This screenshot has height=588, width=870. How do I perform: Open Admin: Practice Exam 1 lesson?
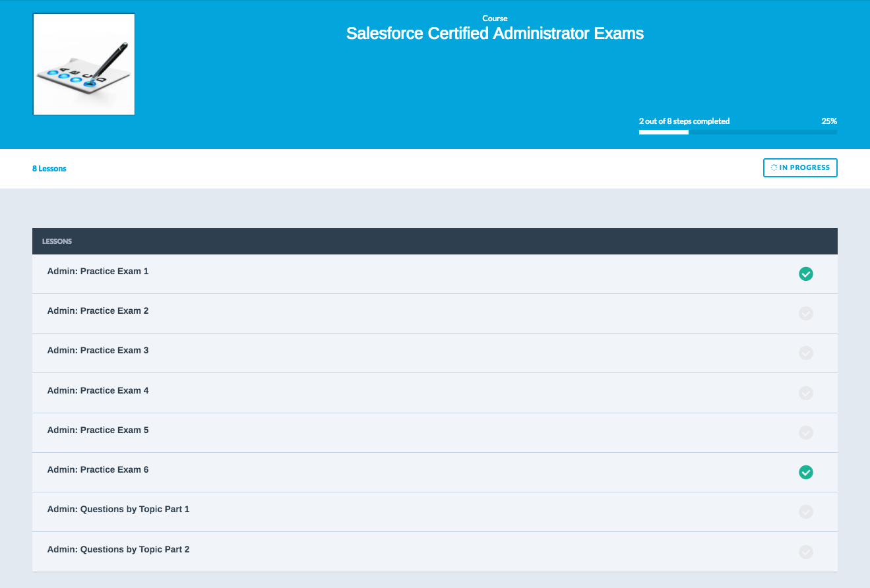(x=98, y=271)
